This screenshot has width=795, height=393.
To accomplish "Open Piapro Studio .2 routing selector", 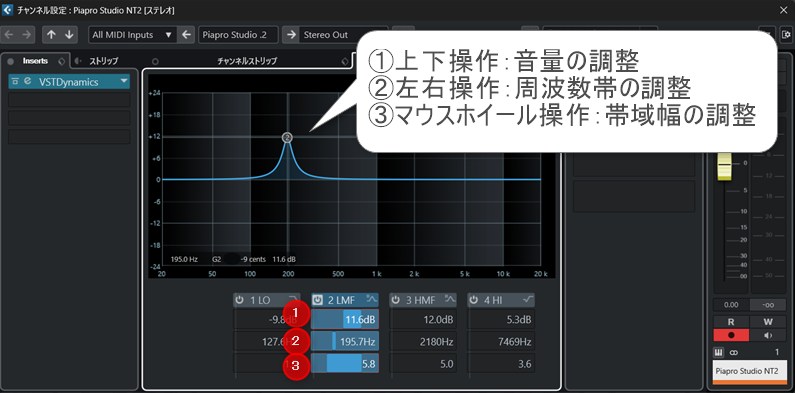I will coord(238,34).
